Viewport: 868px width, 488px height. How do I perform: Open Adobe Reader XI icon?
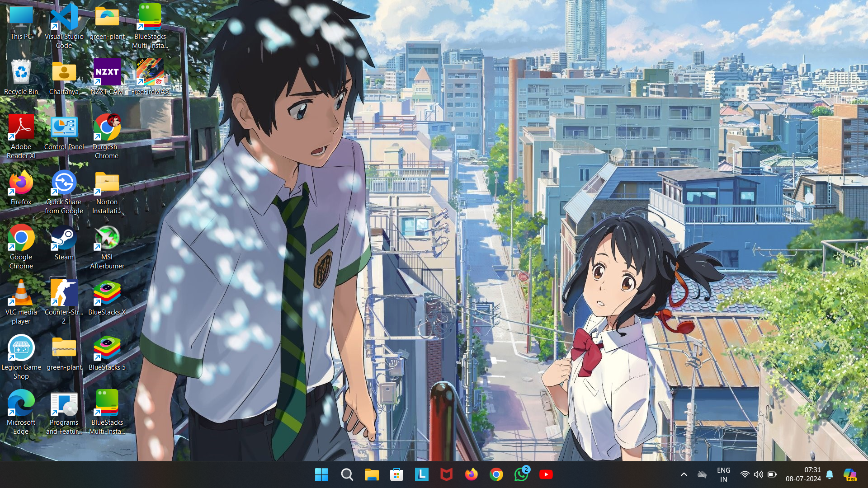21,136
